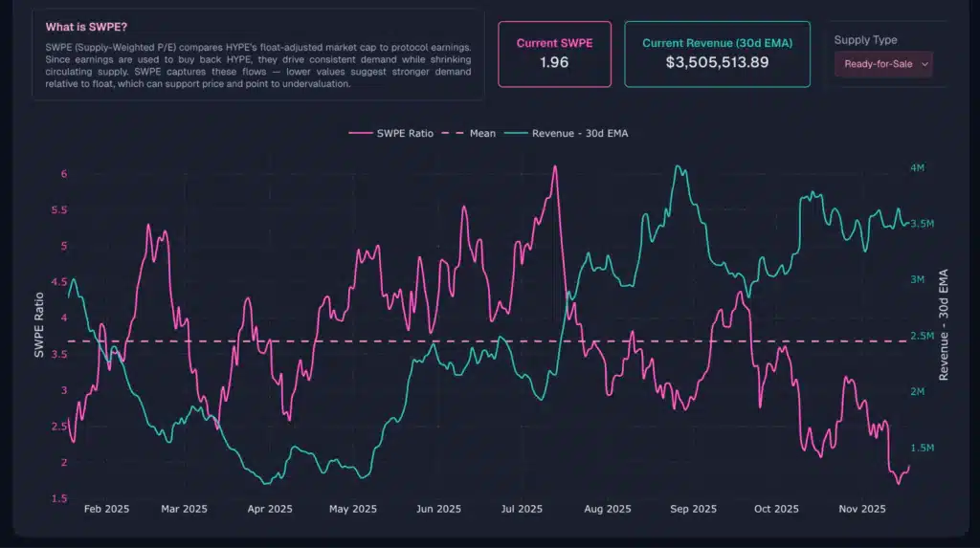Click the chevron arrow beside Ready-for-Sale
Viewport: 980px width, 548px height.
tap(924, 64)
